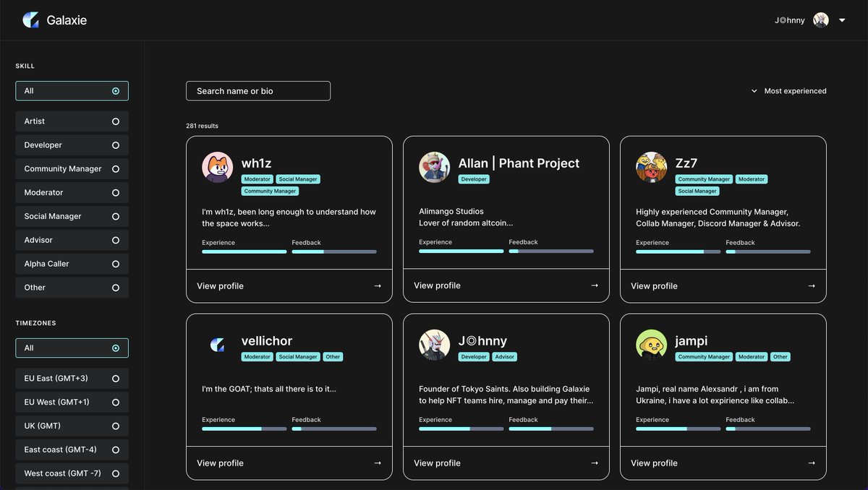The height and width of the screenshot is (490, 868).
Task: Filter by Advisor skill
Action: point(72,240)
